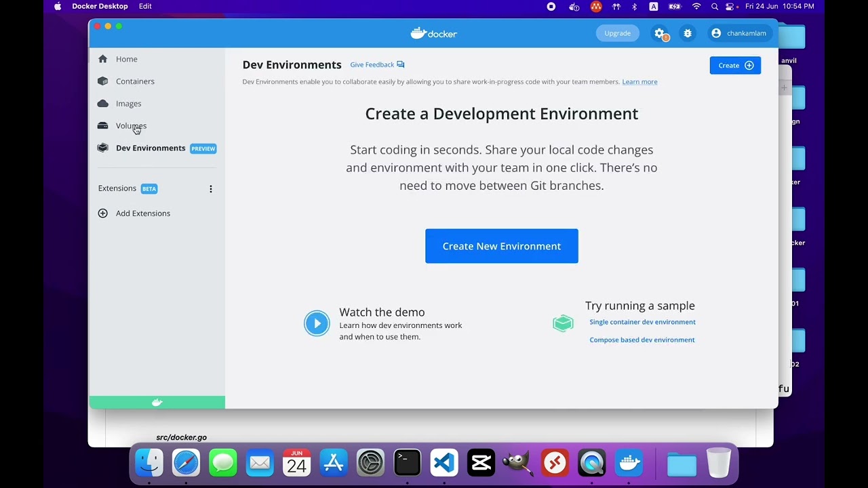Viewport: 868px width, 488px height.
Task: Open QuickTime Player from the Dock
Action: (591, 464)
